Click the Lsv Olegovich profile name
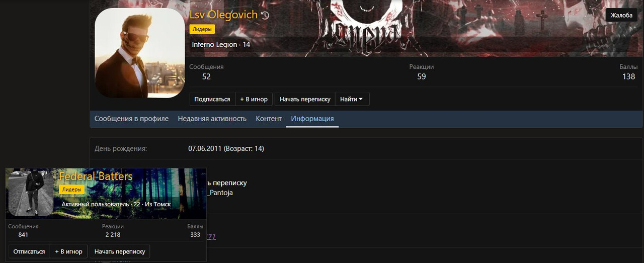The height and width of the screenshot is (263, 644). (223, 15)
